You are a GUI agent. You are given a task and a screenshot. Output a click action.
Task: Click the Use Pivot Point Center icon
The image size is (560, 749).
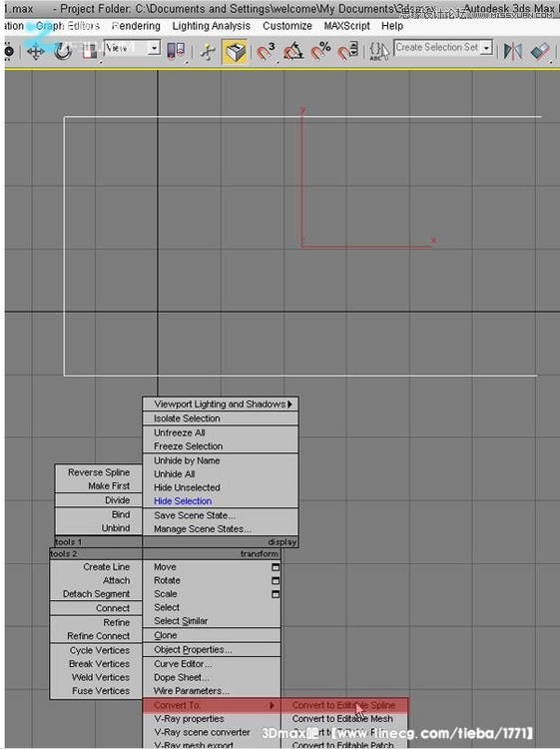point(176,51)
